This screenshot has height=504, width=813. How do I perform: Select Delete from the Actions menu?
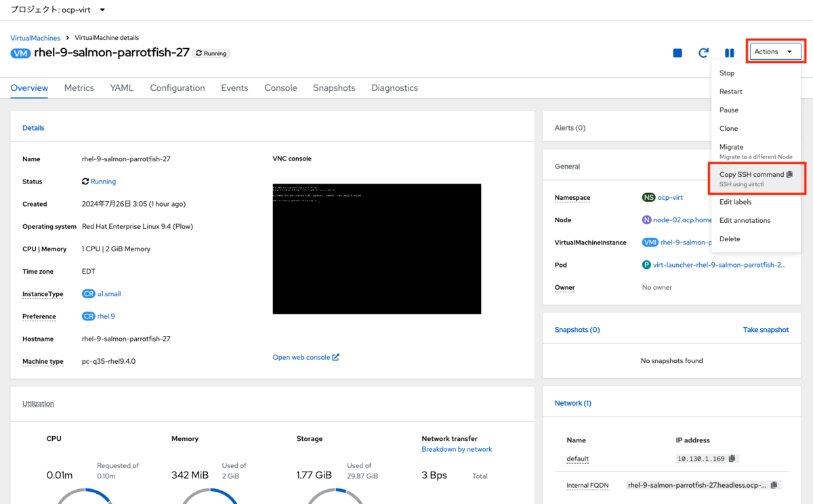[756, 238]
